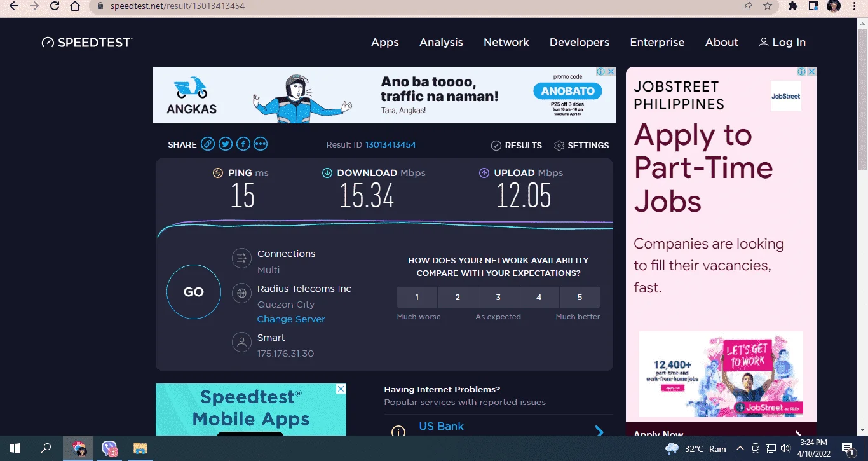This screenshot has height=461, width=868.
Task: Open the browser home page
Action: point(75,6)
